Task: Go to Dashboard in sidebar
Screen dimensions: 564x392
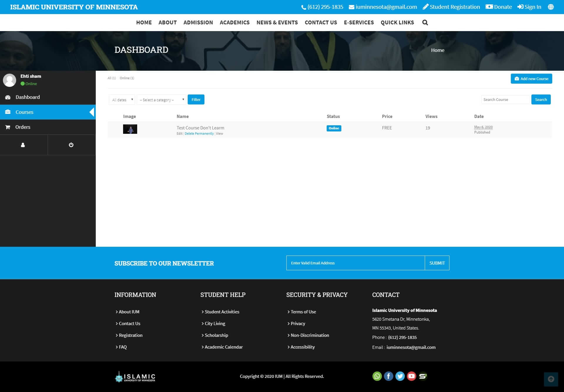Action: [x=28, y=97]
